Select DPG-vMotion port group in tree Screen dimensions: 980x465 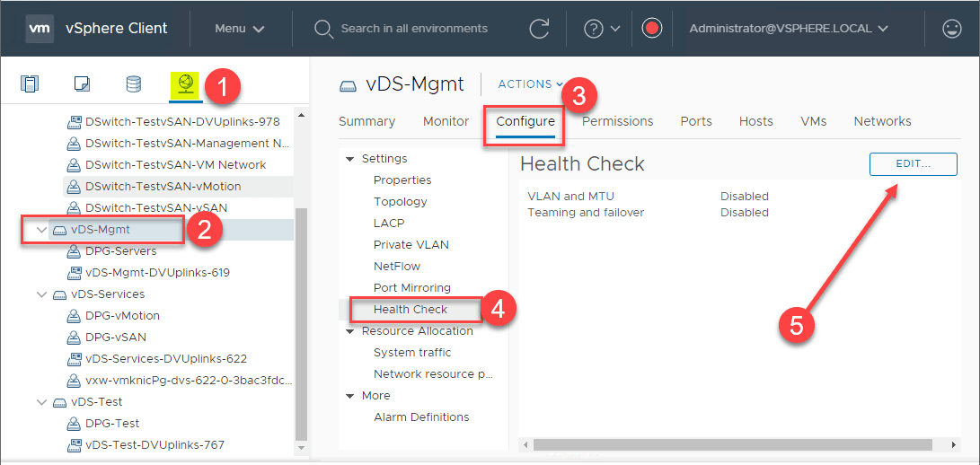click(122, 316)
